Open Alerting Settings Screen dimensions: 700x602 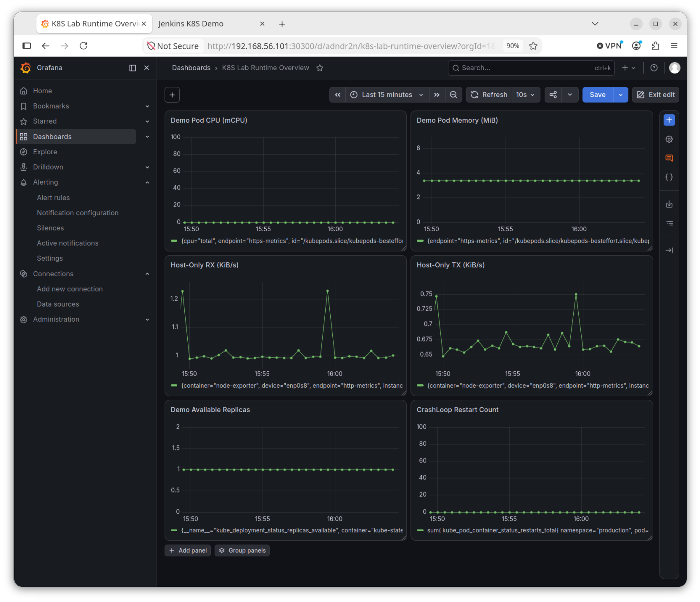[x=50, y=259]
